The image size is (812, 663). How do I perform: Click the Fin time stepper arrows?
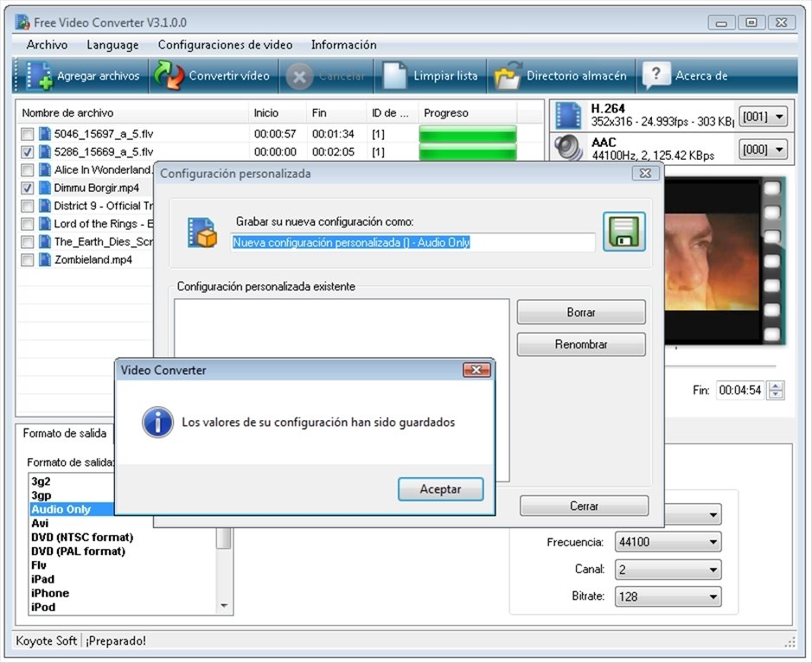(x=775, y=390)
